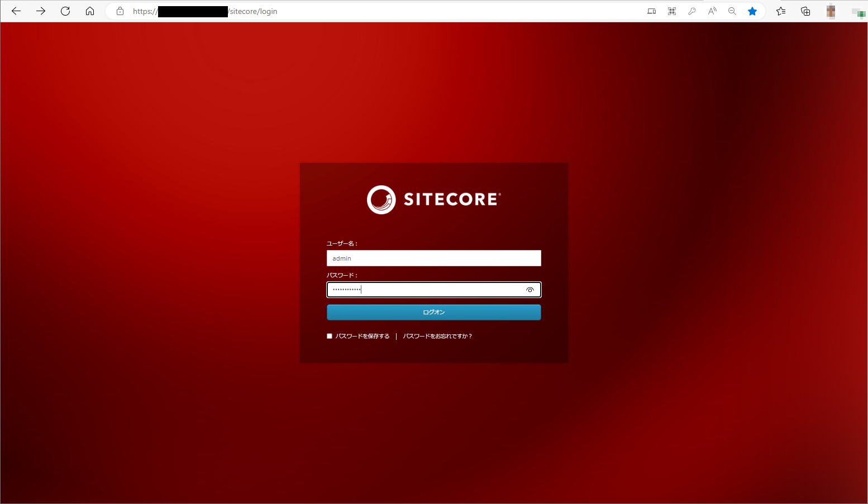Open the password manager key icon
The image size is (868, 504).
[x=692, y=11]
